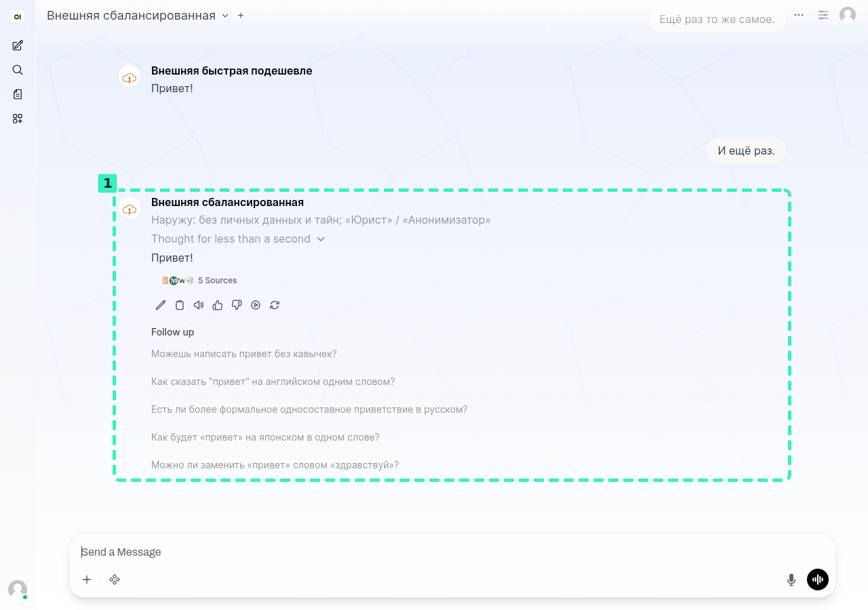Open the user avatar at the sidebar bottom
This screenshot has width=868, height=610.
pos(18,589)
